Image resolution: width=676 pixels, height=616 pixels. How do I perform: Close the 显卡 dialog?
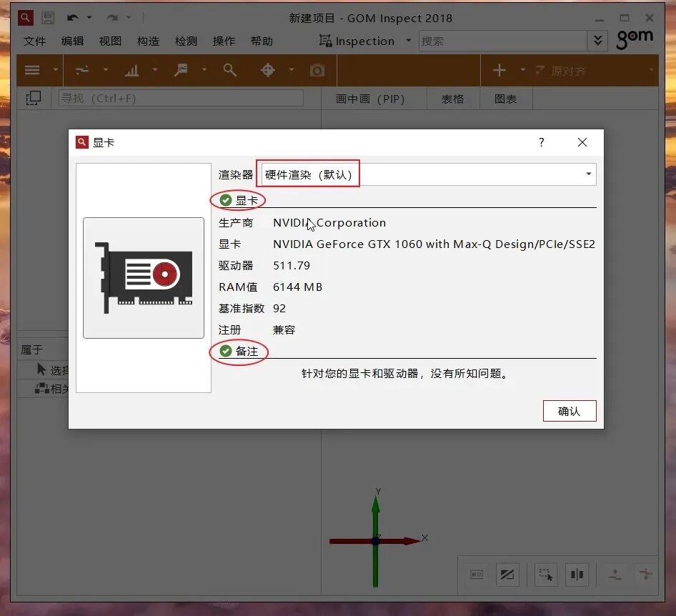(x=582, y=142)
